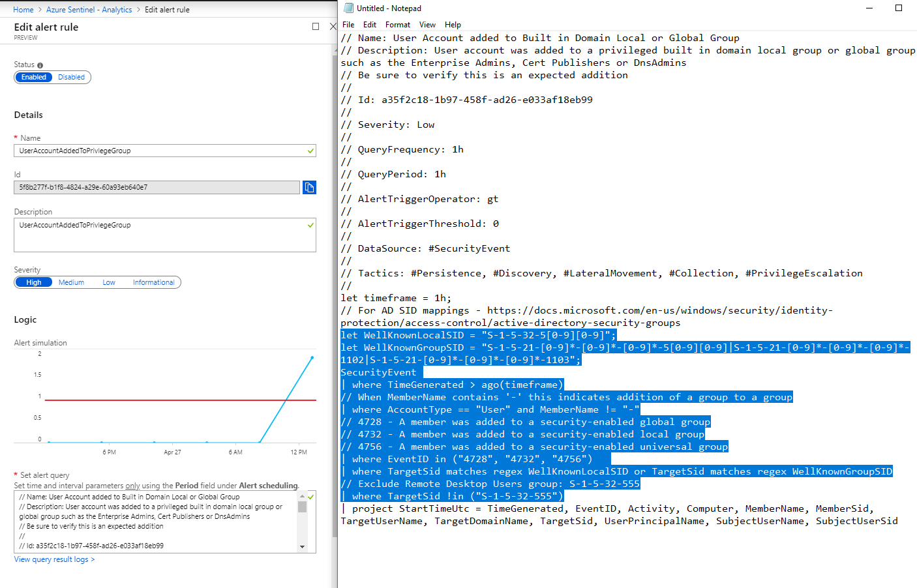The height and width of the screenshot is (588, 917).
Task: Copy the rule Id to clipboard
Action: 309,188
